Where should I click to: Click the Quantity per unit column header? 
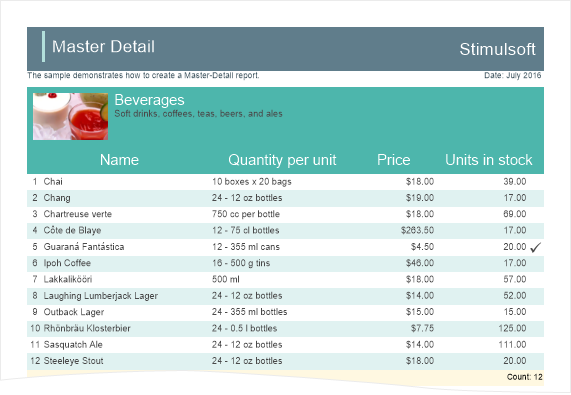click(282, 160)
